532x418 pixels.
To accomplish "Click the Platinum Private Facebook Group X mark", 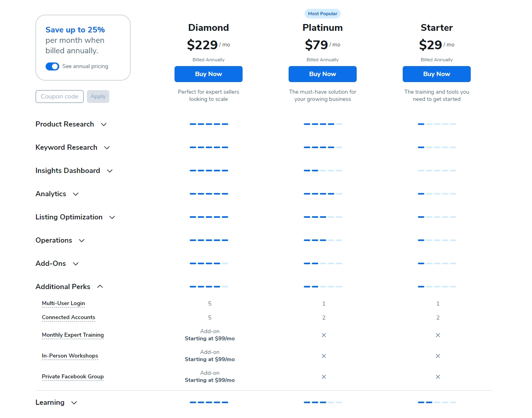I will [324, 377].
